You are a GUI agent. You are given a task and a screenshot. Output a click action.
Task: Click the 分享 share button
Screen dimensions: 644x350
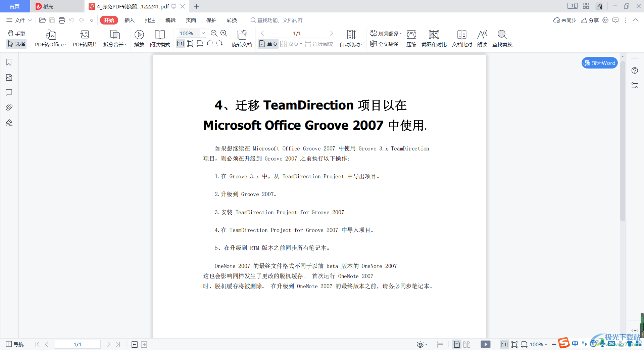(590, 20)
